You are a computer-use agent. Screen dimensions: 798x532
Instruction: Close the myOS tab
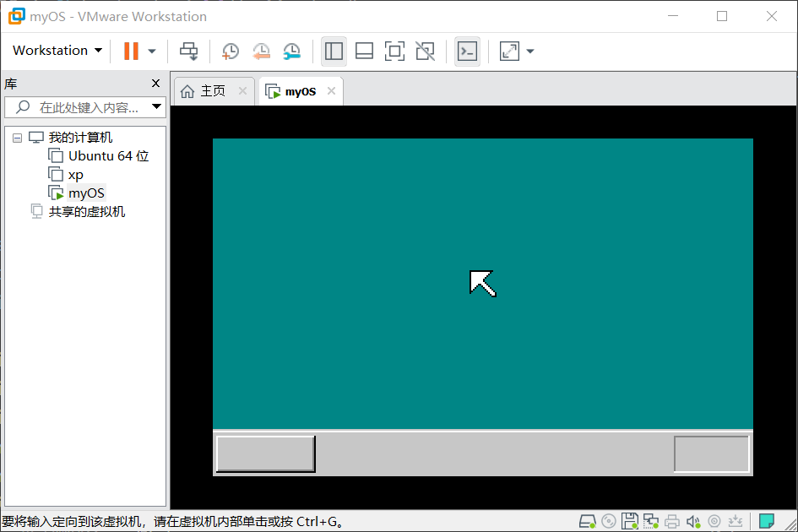[x=331, y=90]
